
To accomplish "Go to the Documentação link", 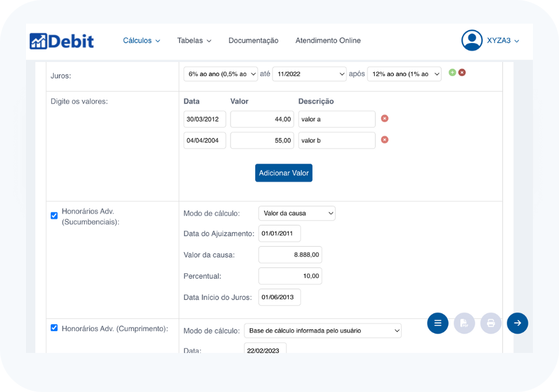I will [x=253, y=41].
